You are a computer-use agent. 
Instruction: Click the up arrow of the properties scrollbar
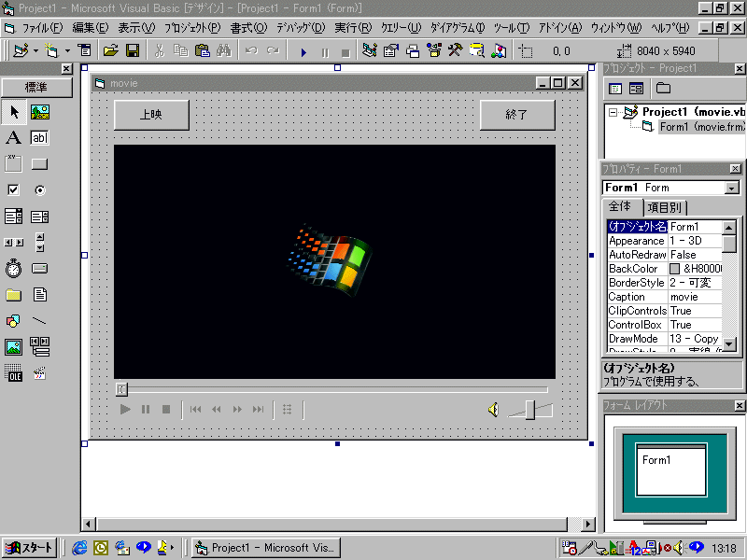[x=729, y=228]
